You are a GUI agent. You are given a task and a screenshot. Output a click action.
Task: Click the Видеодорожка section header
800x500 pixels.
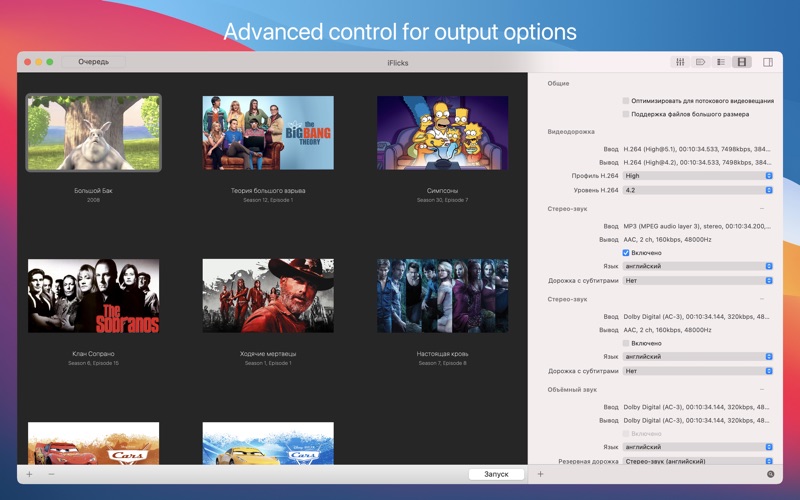click(x=571, y=131)
